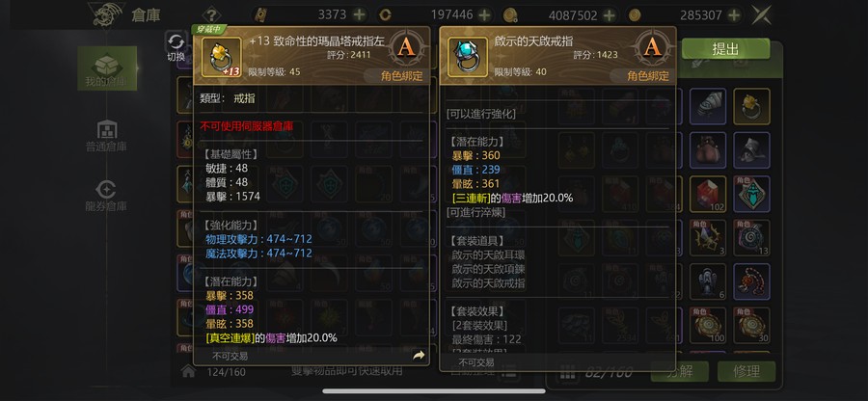Add currency with plus next to 197446
868x401 pixels.
point(484,14)
